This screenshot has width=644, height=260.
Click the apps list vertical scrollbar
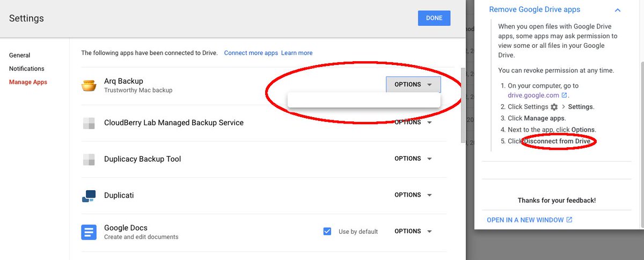point(464,105)
